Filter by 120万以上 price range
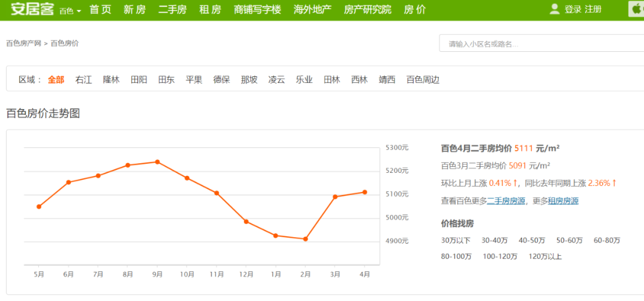This screenshot has height=301, width=644. (x=545, y=257)
